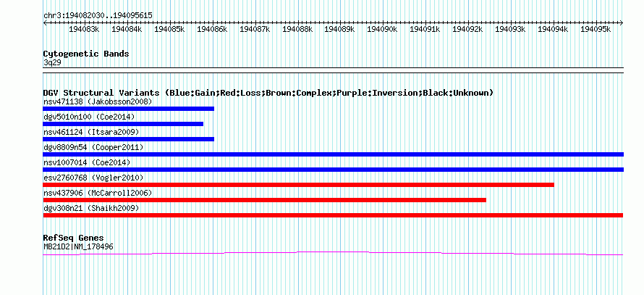The height and width of the screenshot is (295, 644).
Task: Select the red nsv437906 loss bar
Action: [x=265, y=200]
